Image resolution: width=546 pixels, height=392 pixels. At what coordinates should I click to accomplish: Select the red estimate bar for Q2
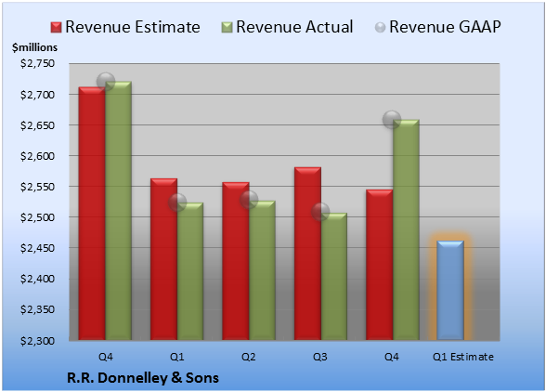(x=236, y=261)
